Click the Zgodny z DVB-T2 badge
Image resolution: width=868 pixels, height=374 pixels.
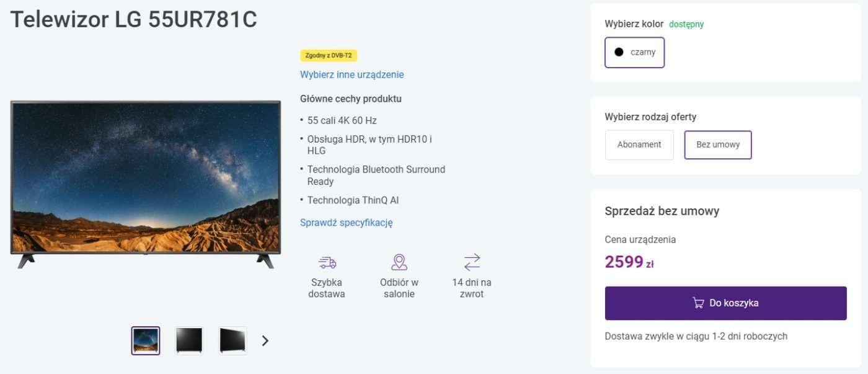click(x=329, y=55)
